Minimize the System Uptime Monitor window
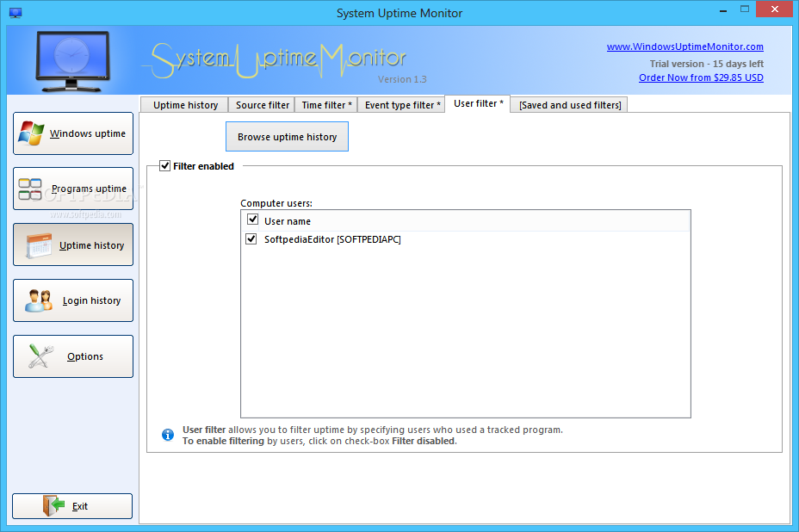This screenshot has height=532, width=799. coord(722,9)
